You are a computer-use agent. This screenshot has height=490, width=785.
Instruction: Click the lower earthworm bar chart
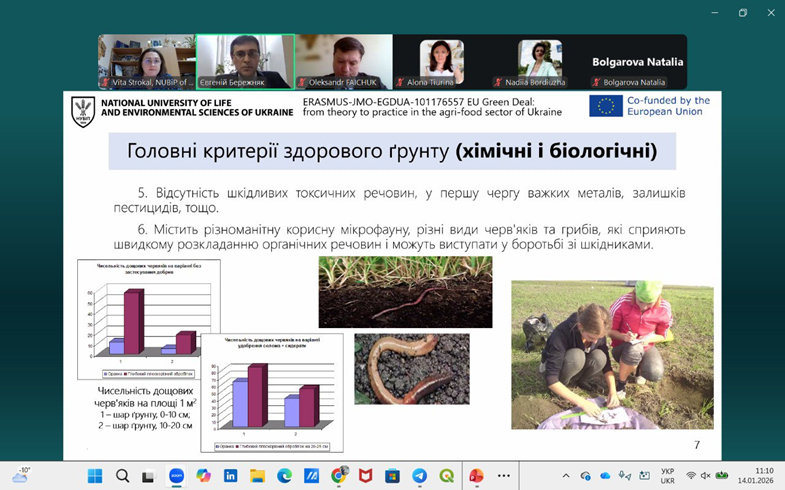272,393
